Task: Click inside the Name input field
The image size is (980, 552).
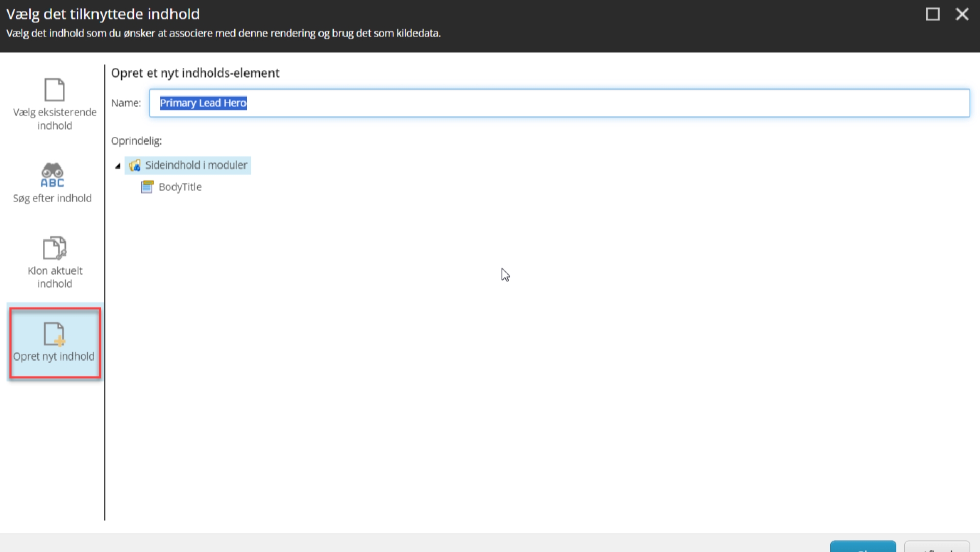Action: (561, 103)
